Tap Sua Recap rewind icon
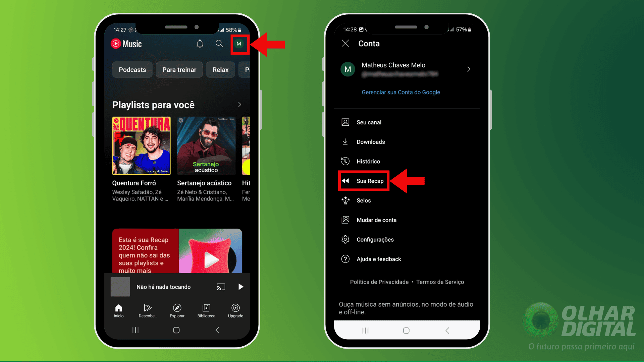 coord(346,181)
